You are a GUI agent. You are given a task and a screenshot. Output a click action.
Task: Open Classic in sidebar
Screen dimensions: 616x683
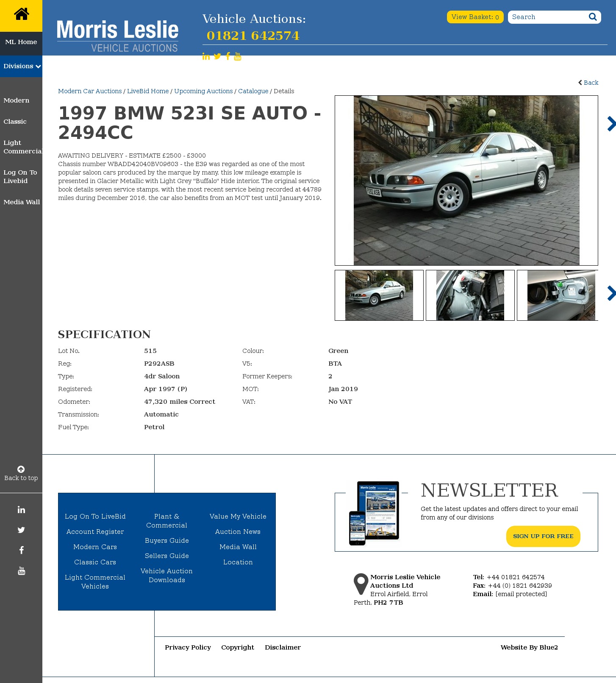coord(15,122)
